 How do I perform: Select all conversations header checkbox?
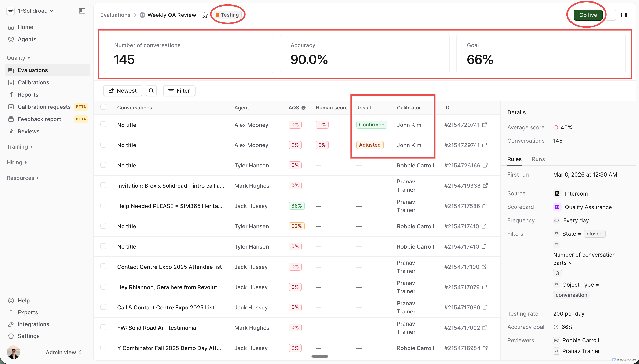(x=103, y=107)
